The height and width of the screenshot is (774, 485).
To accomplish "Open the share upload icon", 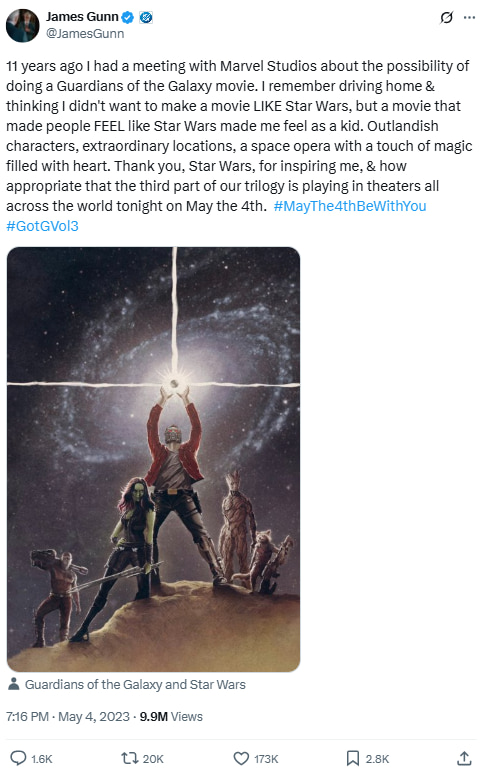I will pyautogui.click(x=464, y=758).
